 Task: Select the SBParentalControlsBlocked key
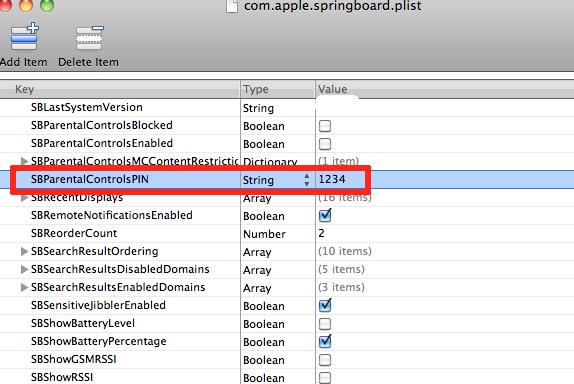(102, 125)
